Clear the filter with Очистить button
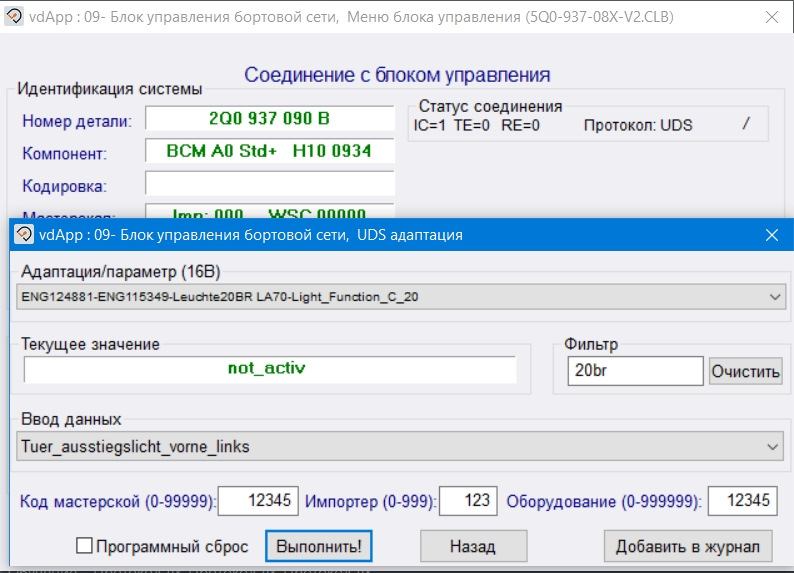The height and width of the screenshot is (573, 794). tap(745, 371)
